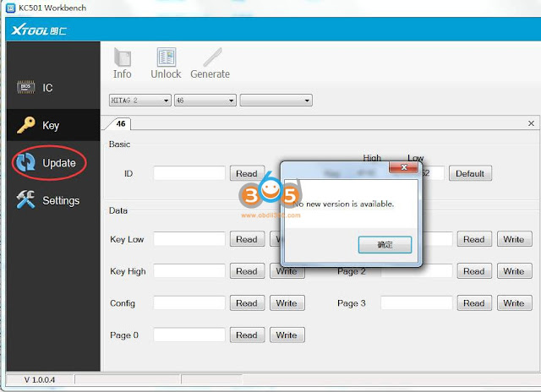Click Write for Page 0
Image resolution: width=541 pixels, height=392 pixels.
pos(287,335)
